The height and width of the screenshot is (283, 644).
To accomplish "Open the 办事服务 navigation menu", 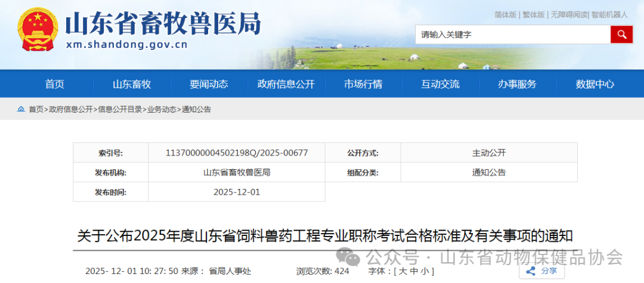I will coord(517,85).
